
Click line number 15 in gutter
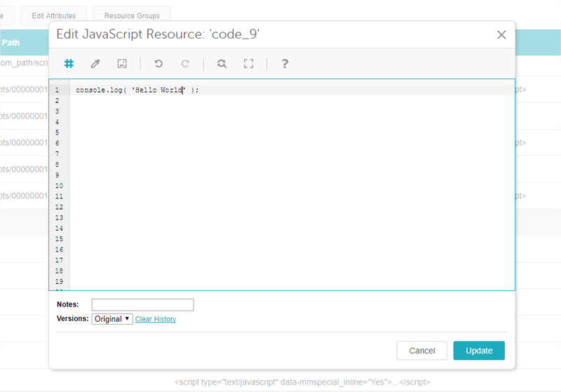click(59, 239)
